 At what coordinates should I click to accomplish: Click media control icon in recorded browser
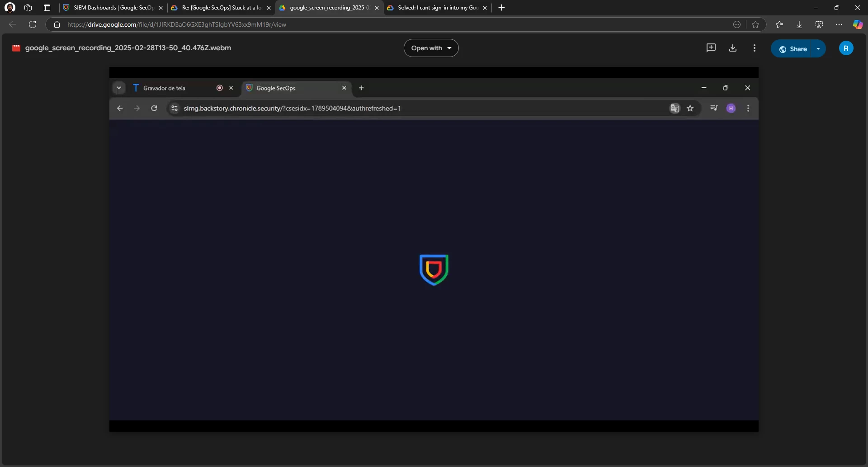point(714,108)
